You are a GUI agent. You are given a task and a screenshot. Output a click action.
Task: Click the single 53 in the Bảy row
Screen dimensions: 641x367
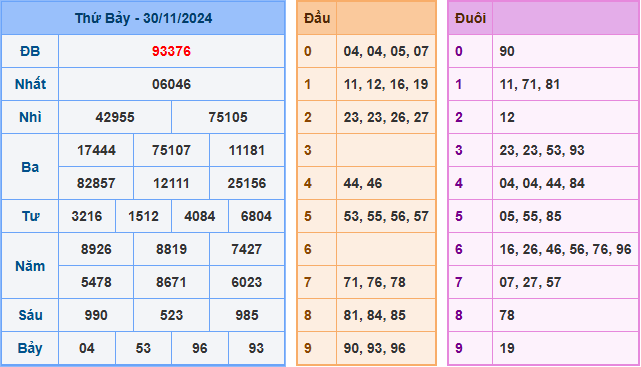143,348
